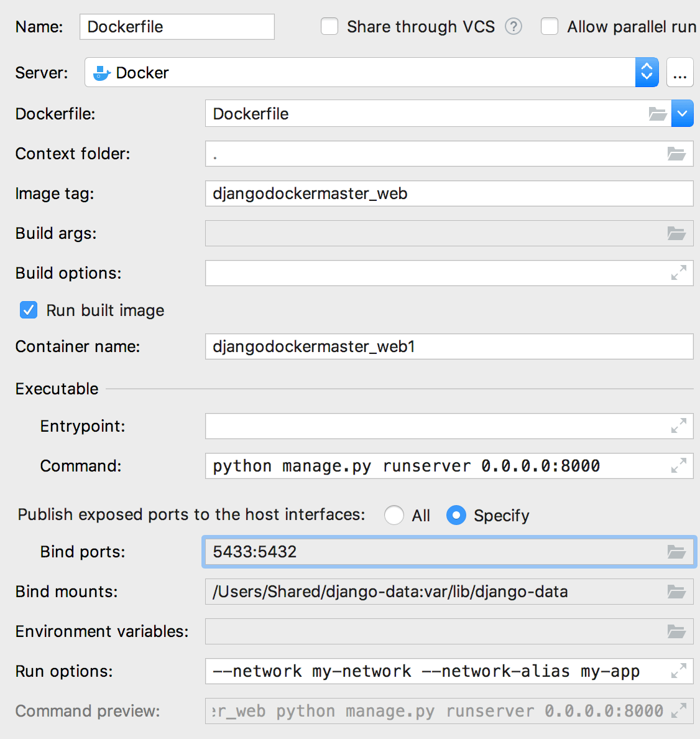
Task: Open Environment variables editor folder icon
Action: point(676,631)
